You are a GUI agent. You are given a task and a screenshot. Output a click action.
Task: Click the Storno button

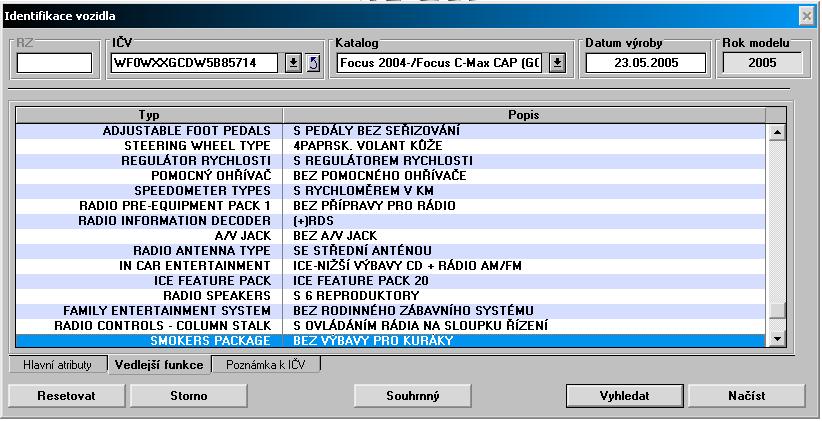click(x=182, y=396)
